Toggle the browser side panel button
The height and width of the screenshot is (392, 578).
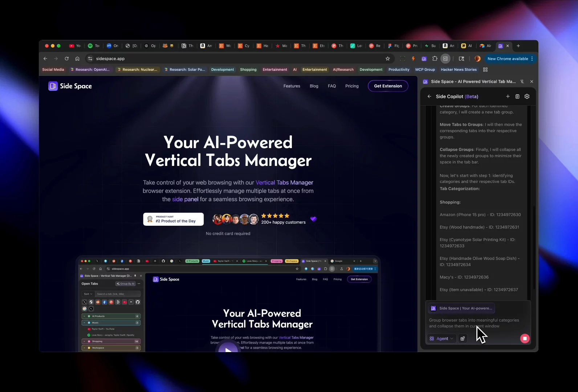(x=445, y=58)
